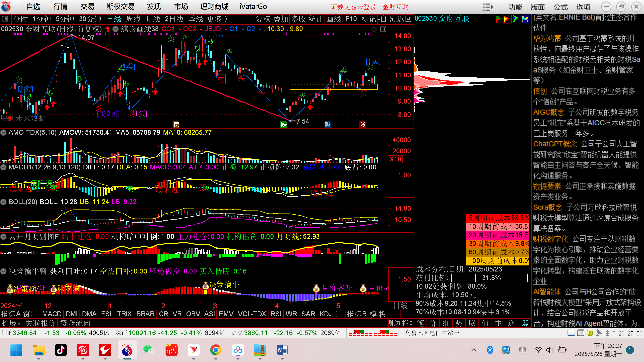Click the panel layout icon left of 分时
The image size is (644, 362).
(x=5, y=19)
